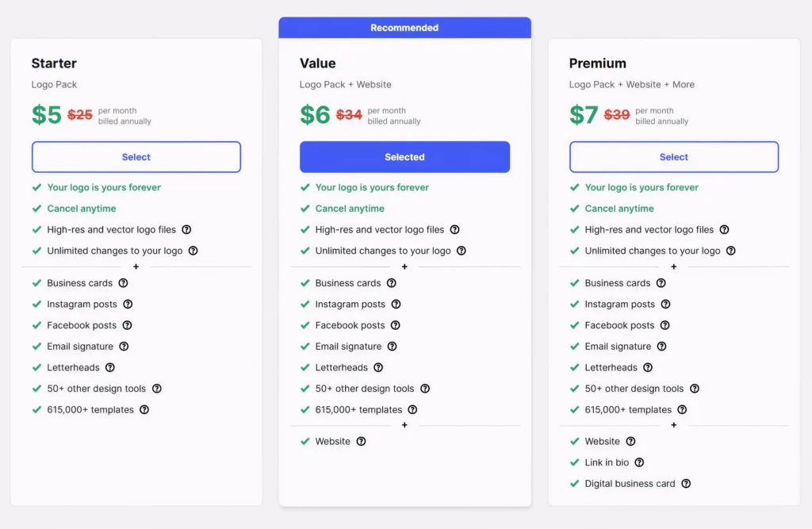The width and height of the screenshot is (812, 529).
Task: Click the checkmark next to Facebook posts in Value
Action: (304, 324)
